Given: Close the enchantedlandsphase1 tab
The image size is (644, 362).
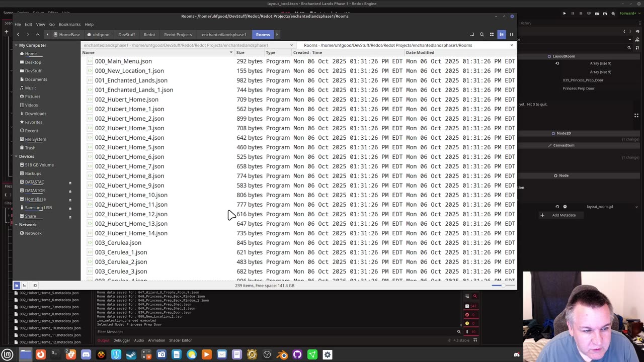Looking at the screenshot, I should coord(291,45).
